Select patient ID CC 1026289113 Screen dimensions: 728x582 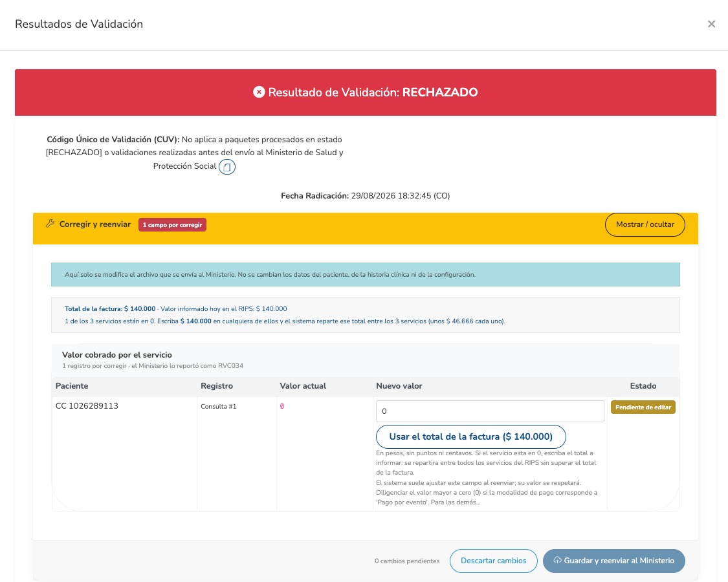(87, 406)
